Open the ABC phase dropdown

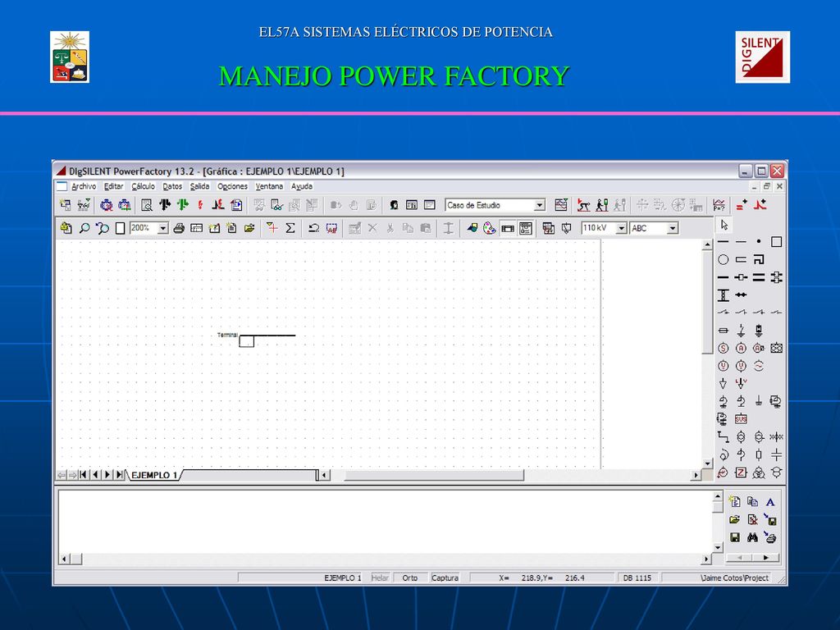673,228
